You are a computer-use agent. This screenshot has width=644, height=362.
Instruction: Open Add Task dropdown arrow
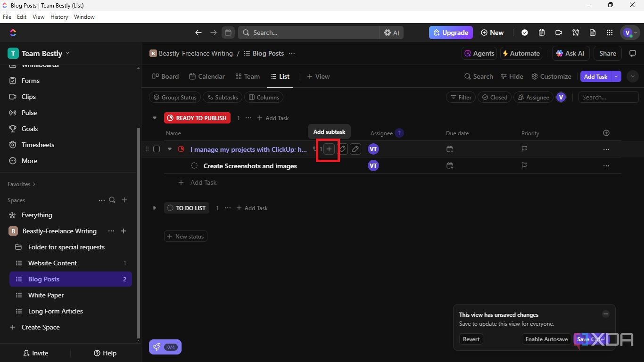click(x=616, y=76)
